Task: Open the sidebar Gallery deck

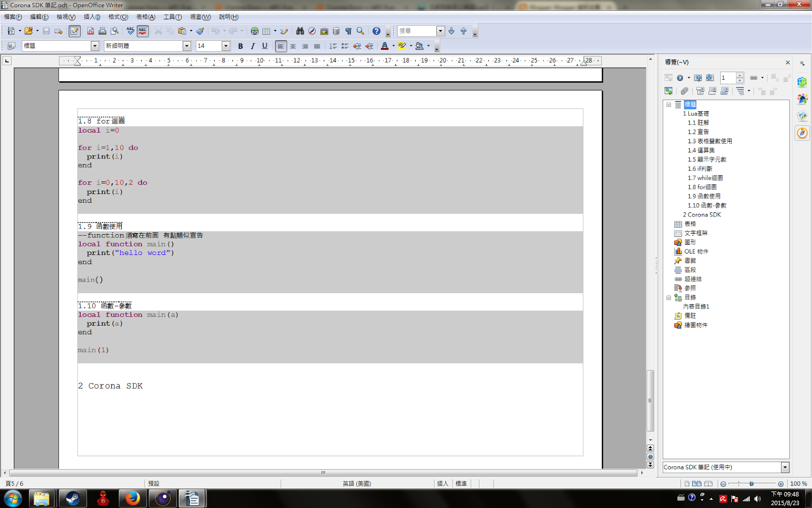Action: (802, 116)
